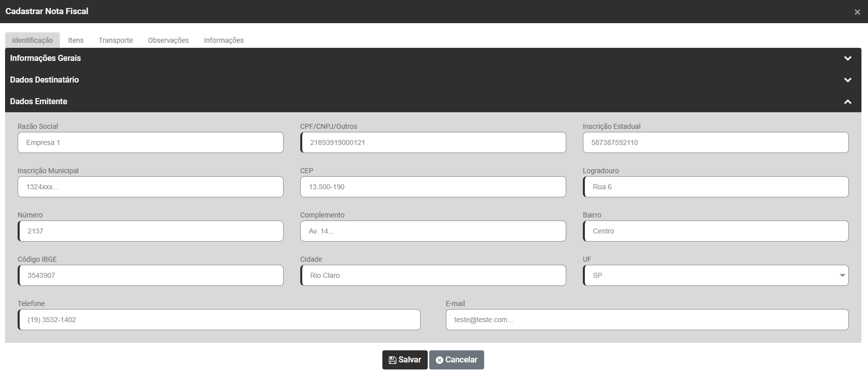Focus the E-mail input field

coord(647,320)
